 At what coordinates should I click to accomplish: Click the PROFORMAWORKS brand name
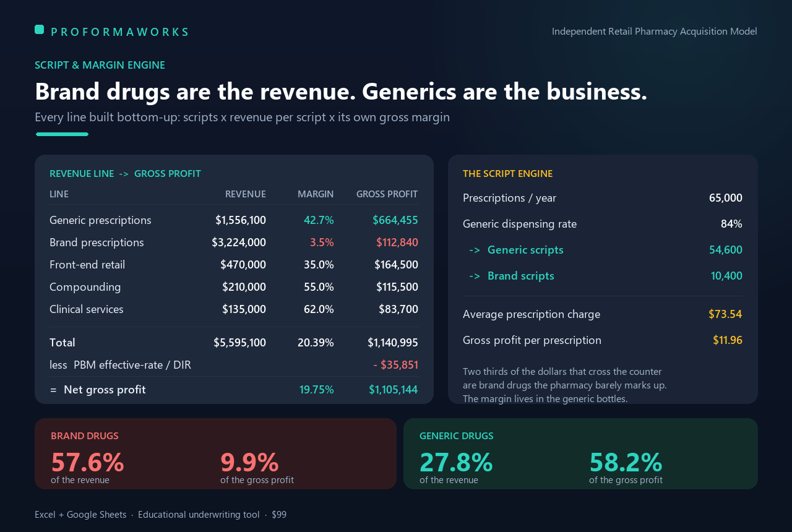[x=119, y=32]
